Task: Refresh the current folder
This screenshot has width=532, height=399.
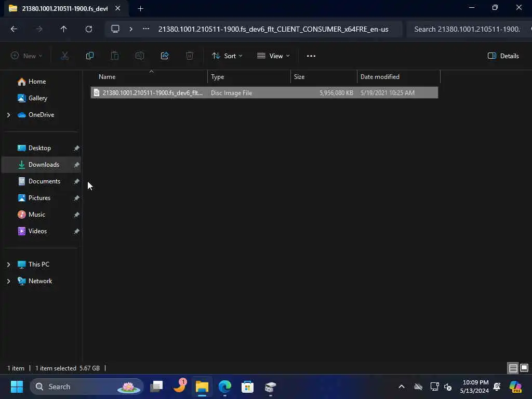Action: tap(88, 29)
